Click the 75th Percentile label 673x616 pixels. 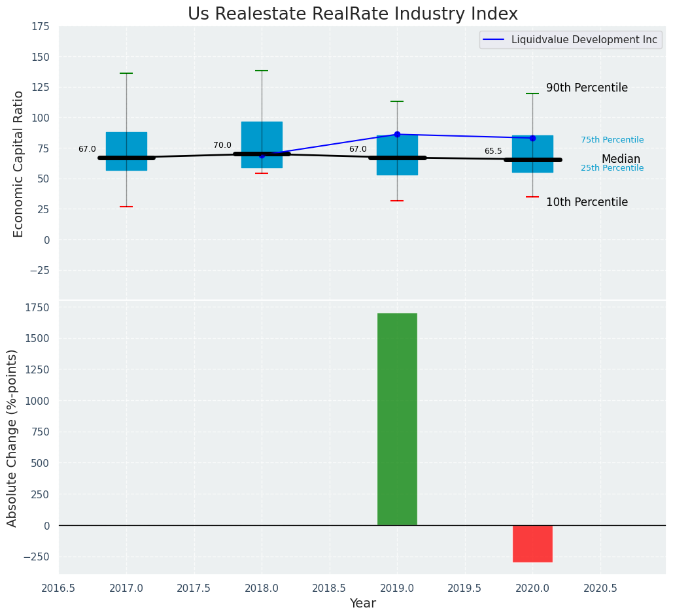612,140
